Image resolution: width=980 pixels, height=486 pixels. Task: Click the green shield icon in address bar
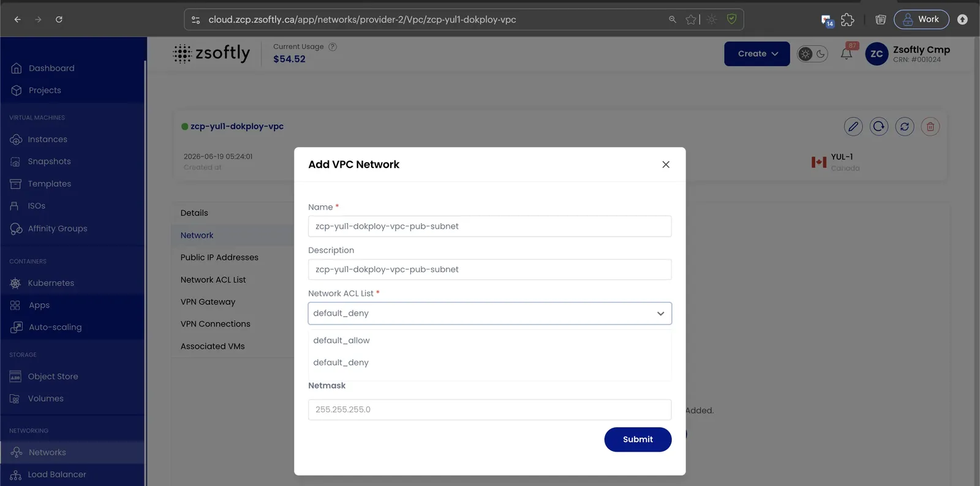(731, 20)
